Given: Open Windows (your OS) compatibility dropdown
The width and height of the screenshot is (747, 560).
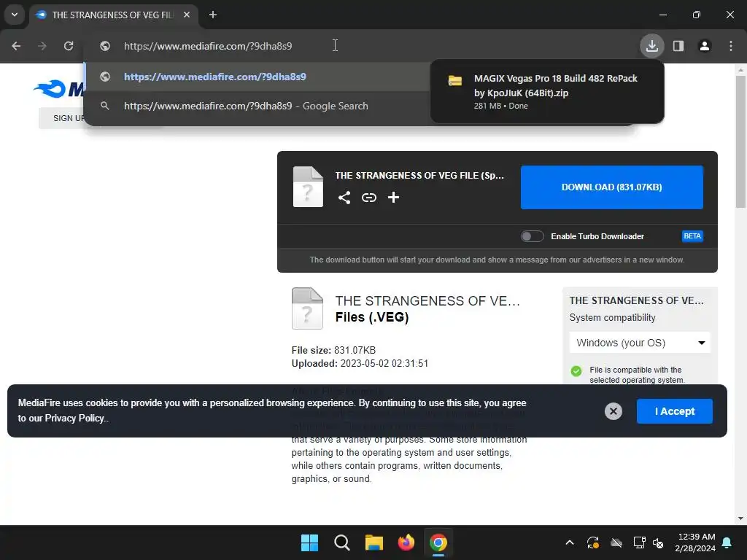Looking at the screenshot, I should tap(640, 343).
